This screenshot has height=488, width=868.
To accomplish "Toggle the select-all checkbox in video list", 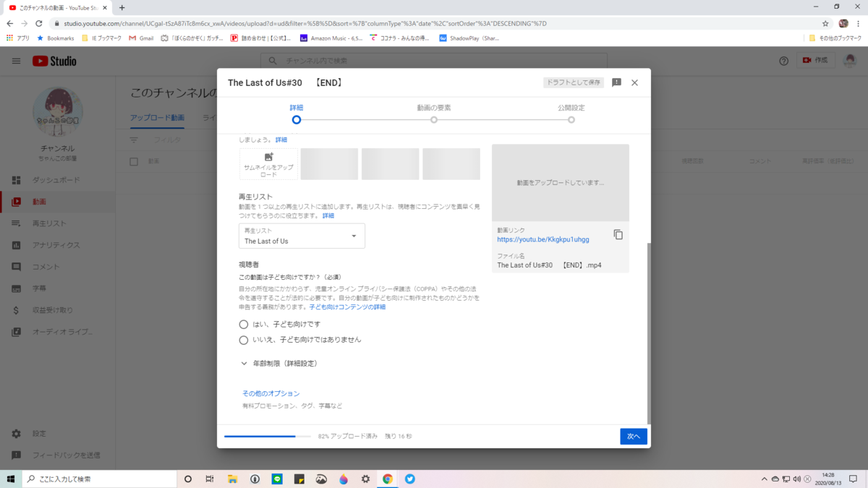I will click(x=134, y=162).
